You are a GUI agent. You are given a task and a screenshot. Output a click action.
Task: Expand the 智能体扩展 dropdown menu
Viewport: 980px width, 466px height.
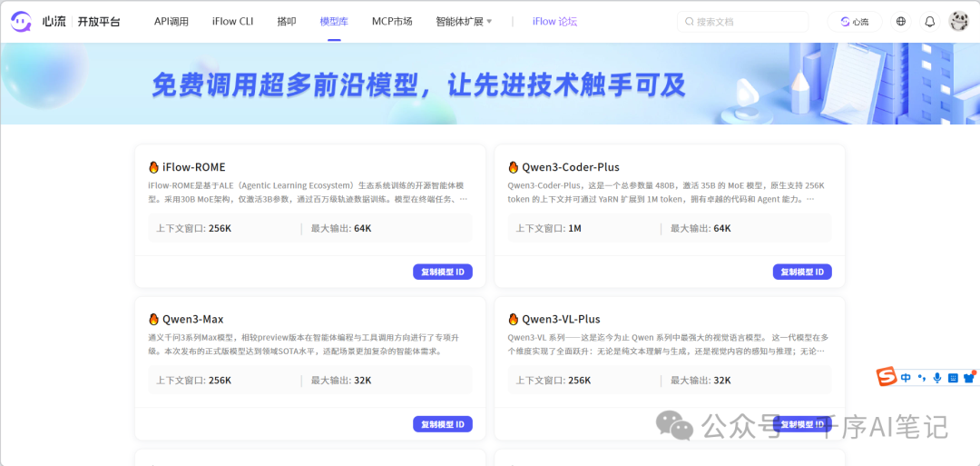click(x=465, y=22)
